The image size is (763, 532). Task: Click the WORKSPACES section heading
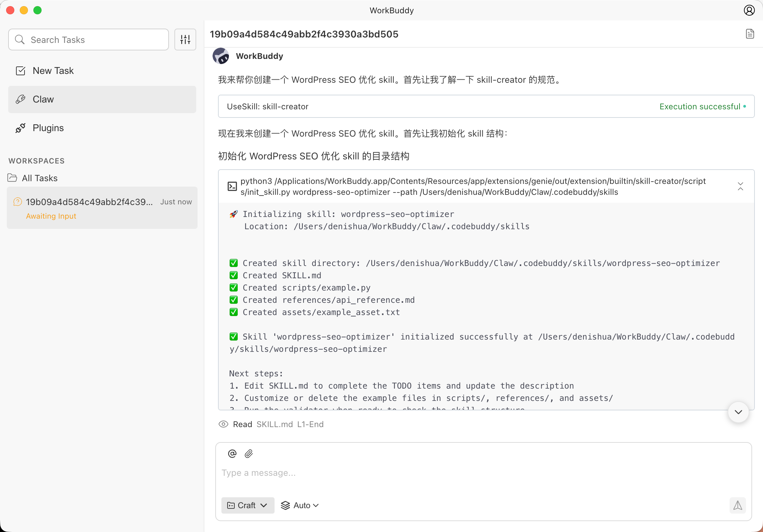36,161
